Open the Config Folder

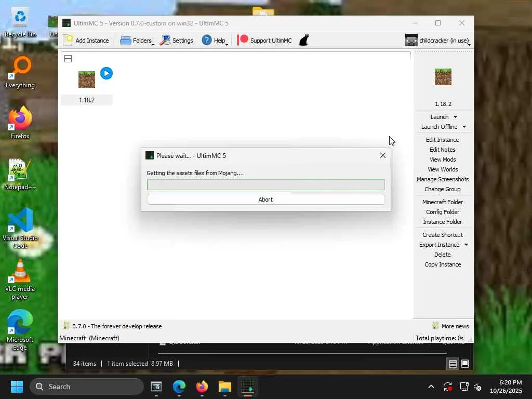pos(443,212)
